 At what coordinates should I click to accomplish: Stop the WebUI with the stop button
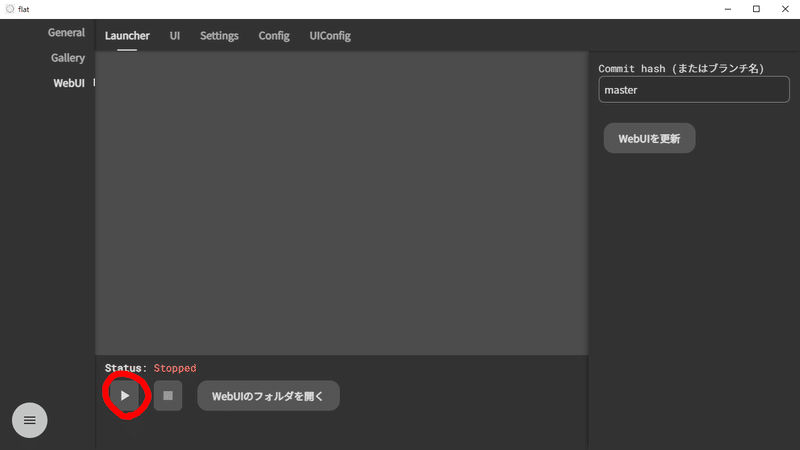pyautogui.click(x=168, y=395)
